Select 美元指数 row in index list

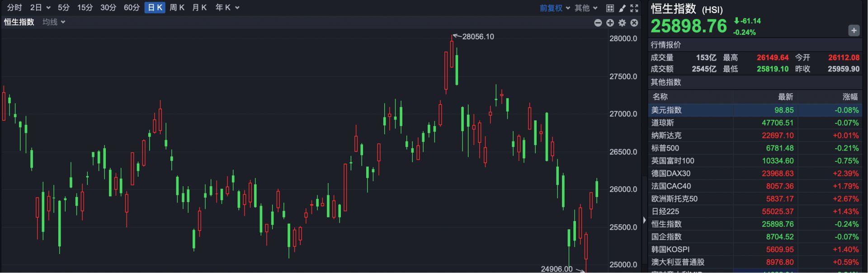(x=666, y=110)
